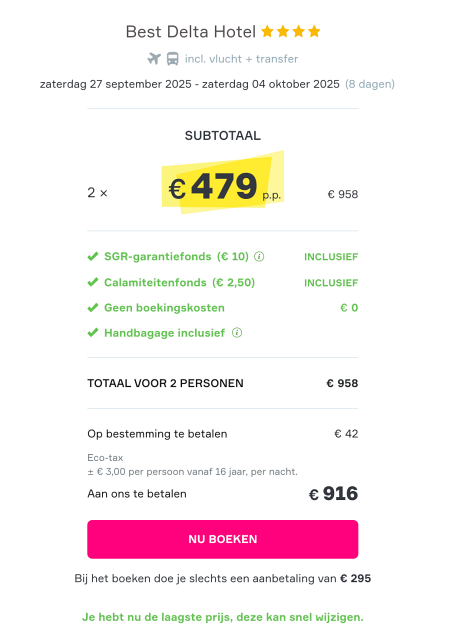This screenshot has width=450, height=643.
Task: Click the bus transfer icon
Action: [173, 59]
